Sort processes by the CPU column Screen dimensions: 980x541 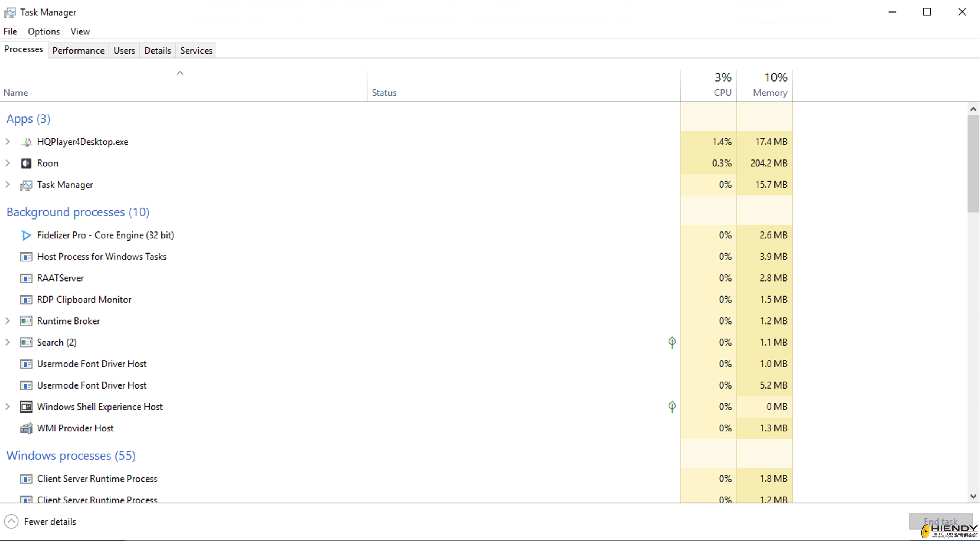(x=722, y=84)
